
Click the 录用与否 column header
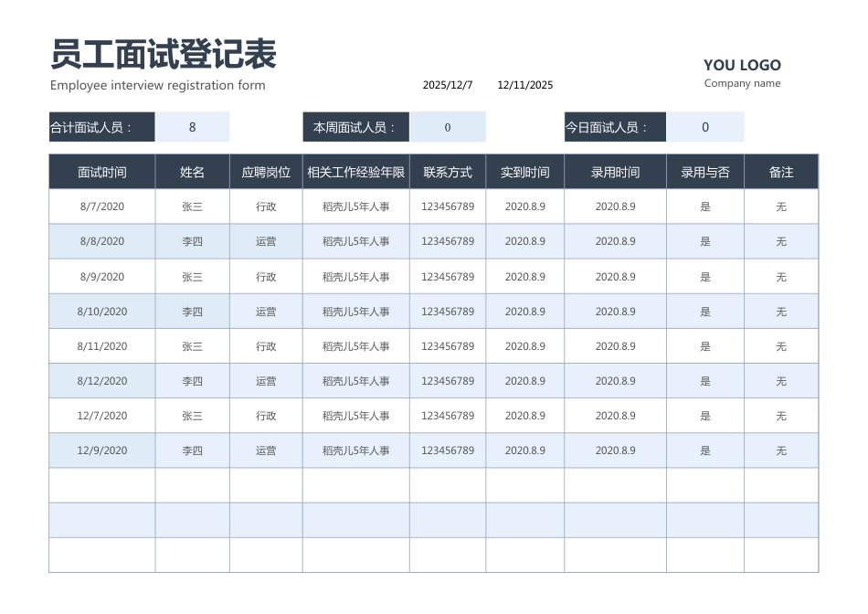704,171
